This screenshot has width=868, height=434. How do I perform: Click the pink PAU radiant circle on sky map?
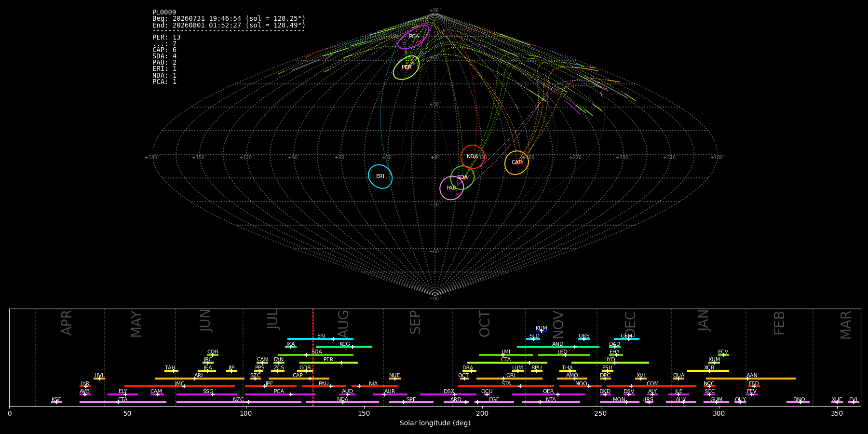coord(452,188)
